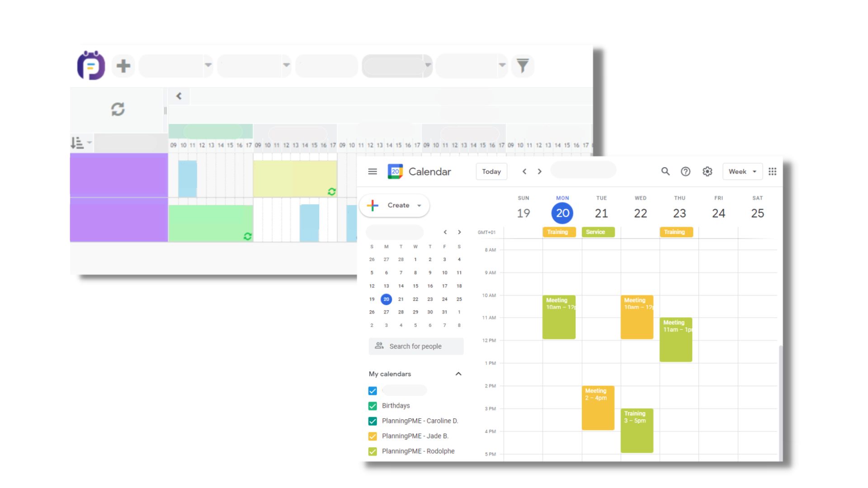Toggle PlanningPME - Caroline D. calendar visibility
Screen dimensions: 868x488
pyautogui.click(x=373, y=421)
